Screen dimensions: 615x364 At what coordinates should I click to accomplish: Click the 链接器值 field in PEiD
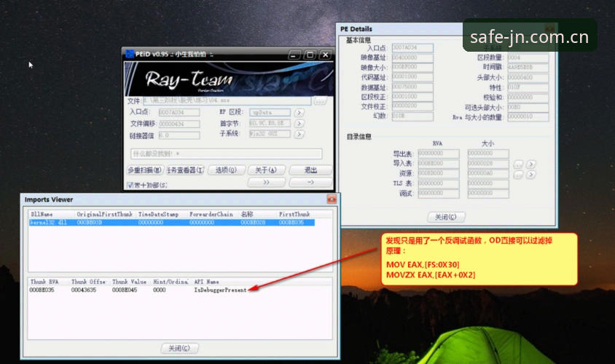click(x=179, y=135)
